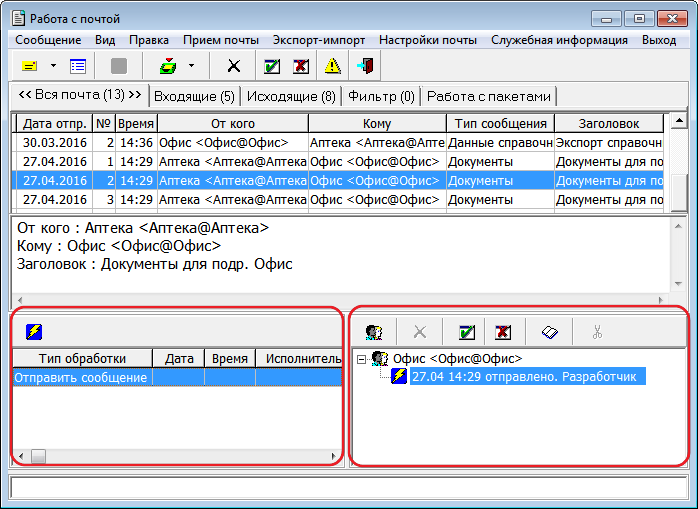Click the message preview scroll down arrow
The width and height of the screenshot is (698, 509).
tap(678, 284)
